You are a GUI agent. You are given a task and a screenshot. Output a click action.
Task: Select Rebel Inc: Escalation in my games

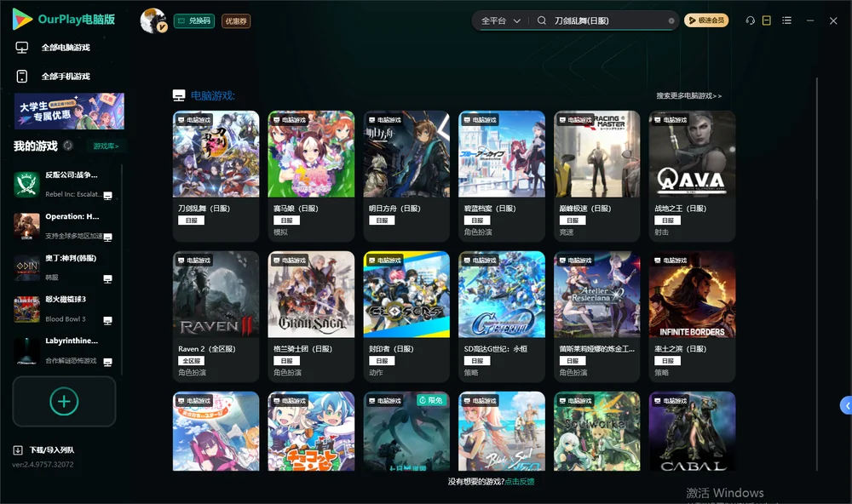(63, 184)
